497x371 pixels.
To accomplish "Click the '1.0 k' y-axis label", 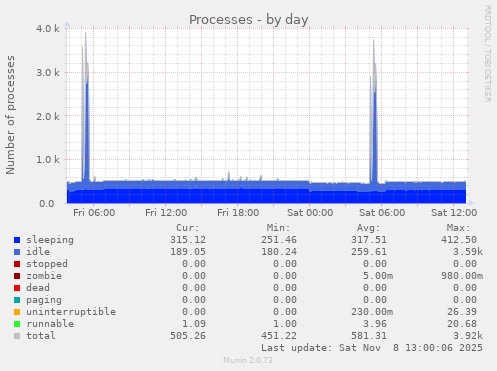I will click(x=48, y=160).
